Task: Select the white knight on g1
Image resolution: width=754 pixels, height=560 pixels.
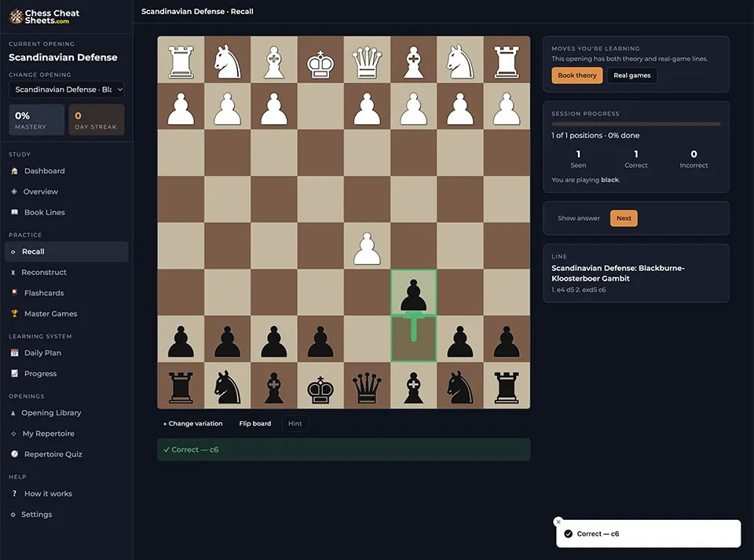Action: pyautogui.click(x=227, y=60)
